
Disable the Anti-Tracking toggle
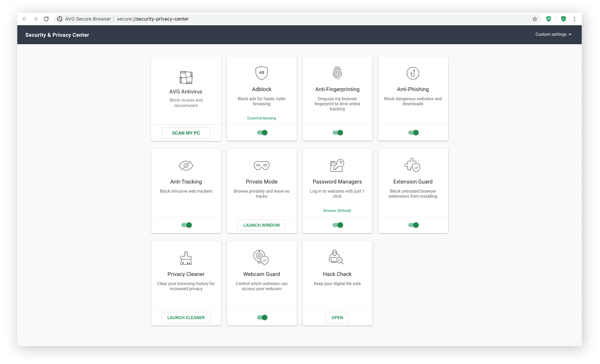186,225
